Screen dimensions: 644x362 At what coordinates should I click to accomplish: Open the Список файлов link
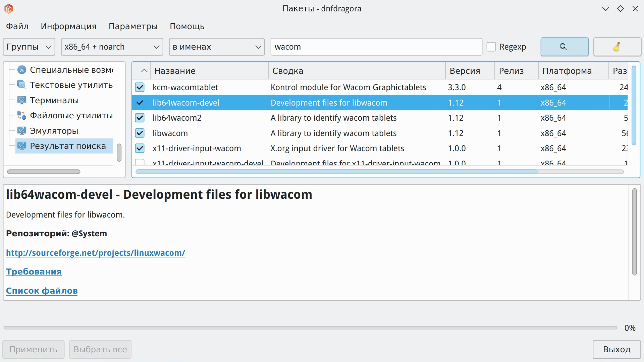click(x=42, y=291)
